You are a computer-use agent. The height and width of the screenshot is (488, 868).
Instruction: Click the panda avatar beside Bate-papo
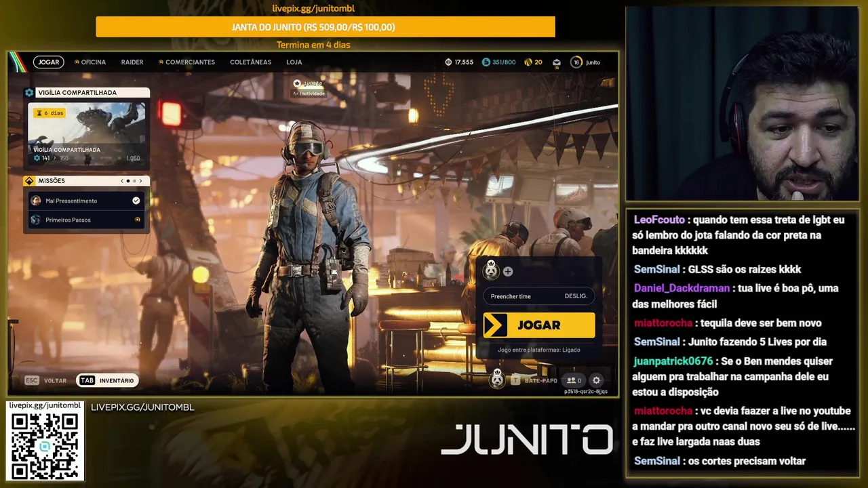point(498,380)
